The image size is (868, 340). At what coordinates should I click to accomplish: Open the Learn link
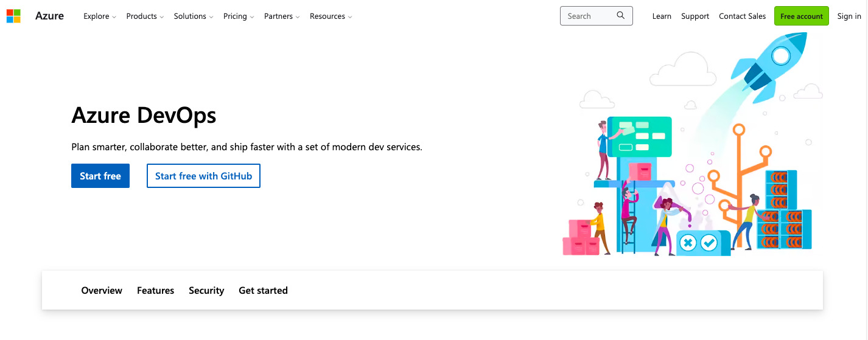[x=662, y=16]
